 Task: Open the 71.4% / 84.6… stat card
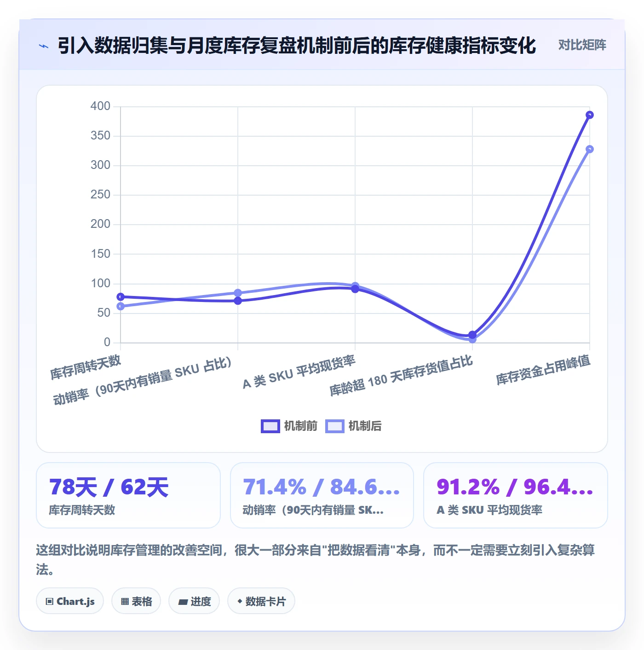[322, 495]
